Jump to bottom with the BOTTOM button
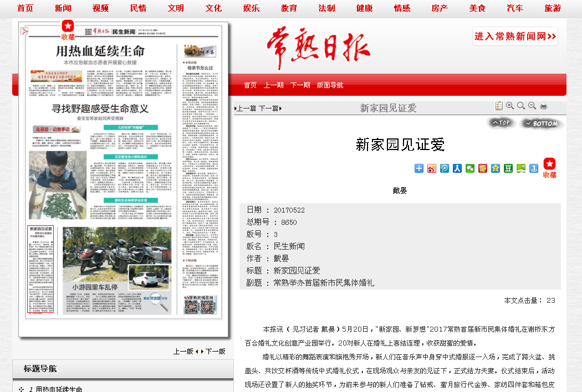This screenshot has height=392, width=582. (542, 123)
